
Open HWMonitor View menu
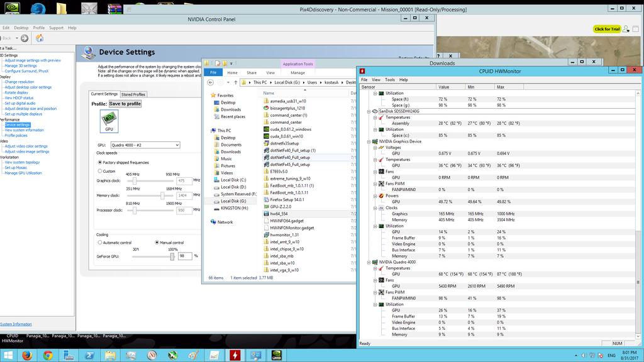376,80
